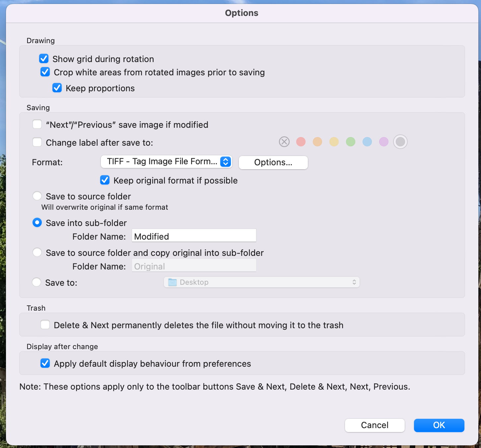Pick the purple label color
481x448 pixels.
coord(384,142)
